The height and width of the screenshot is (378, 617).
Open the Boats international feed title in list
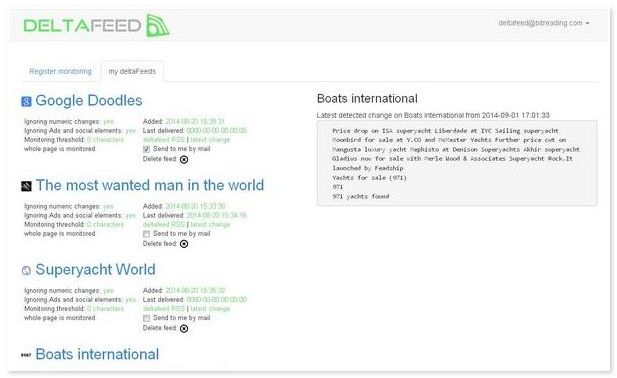click(x=97, y=354)
